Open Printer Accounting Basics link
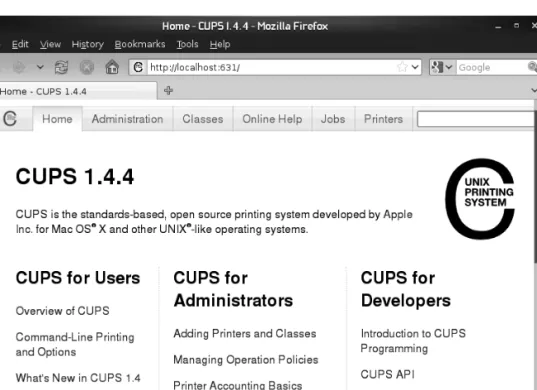The width and height of the screenshot is (537, 390). click(x=238, y=385)
